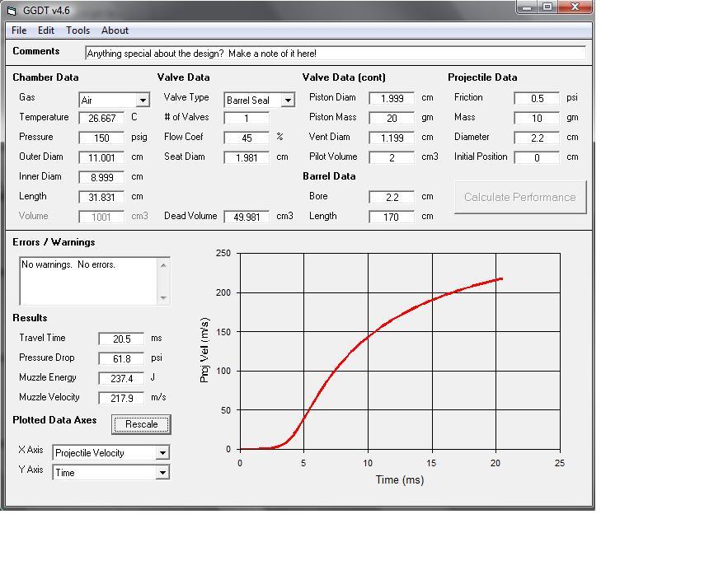Open the Edit menu
Screen dimensions: 728x561
coord(46,30)
